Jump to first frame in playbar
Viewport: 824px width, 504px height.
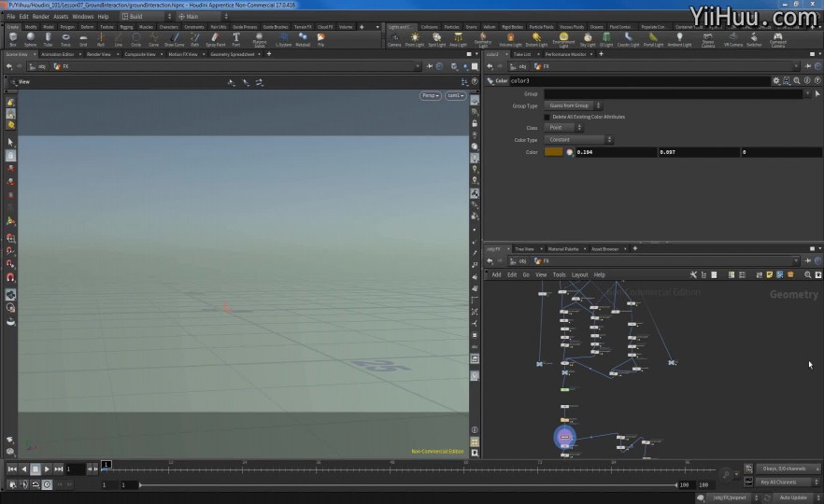12,469
